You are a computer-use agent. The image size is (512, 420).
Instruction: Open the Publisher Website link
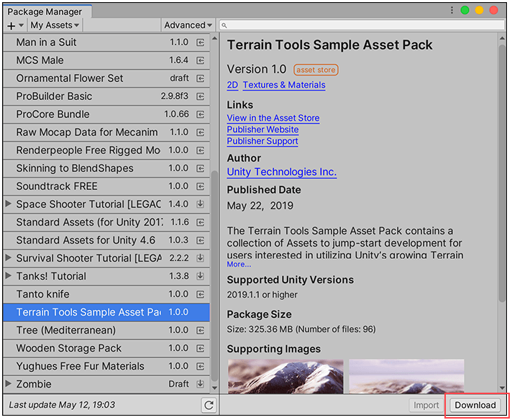click(x=262, y=129)
